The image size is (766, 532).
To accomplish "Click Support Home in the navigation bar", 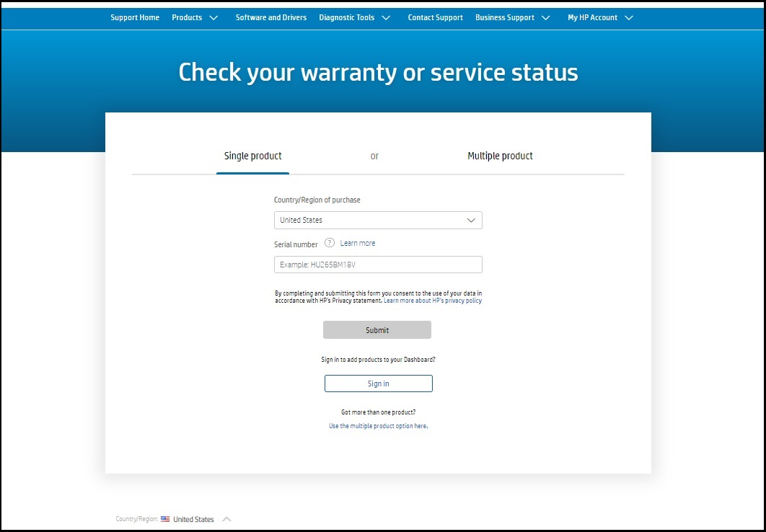I will click(x=135, y=17).
